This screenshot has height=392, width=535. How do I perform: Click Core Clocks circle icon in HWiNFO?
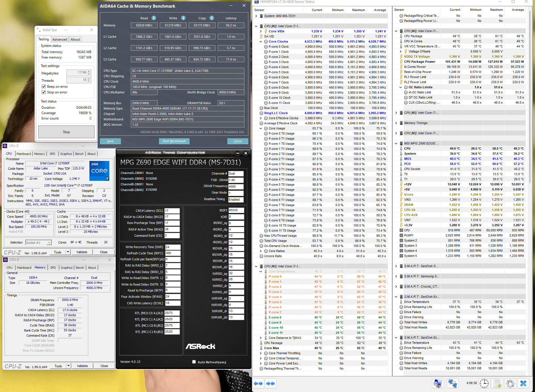(x=266, y=41)
